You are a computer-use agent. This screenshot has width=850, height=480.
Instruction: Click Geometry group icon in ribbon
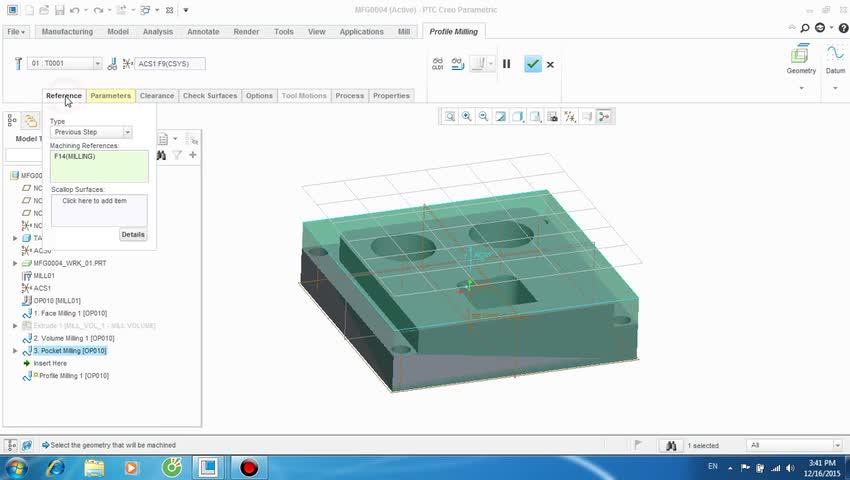point(801,60)
